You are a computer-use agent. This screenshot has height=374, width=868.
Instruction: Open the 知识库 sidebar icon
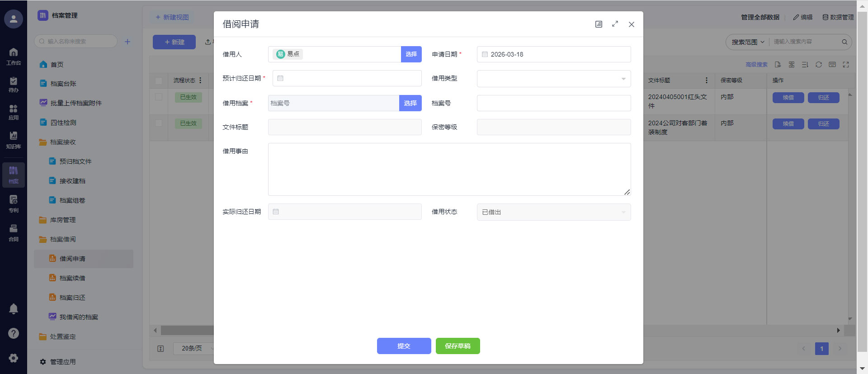point(14,140)
